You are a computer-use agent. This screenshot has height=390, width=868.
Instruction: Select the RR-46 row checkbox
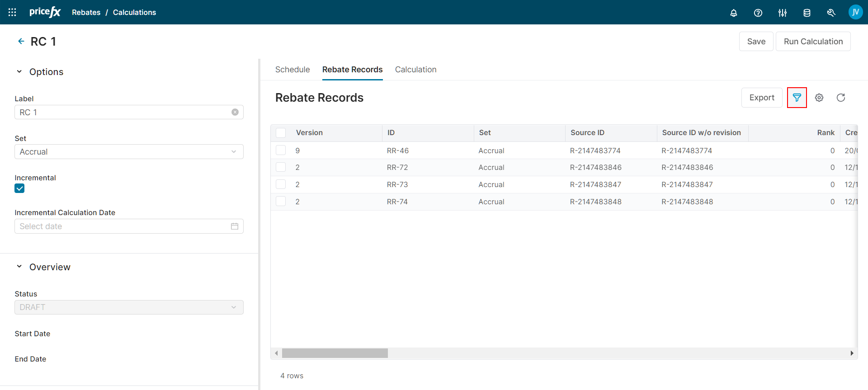(281, 150)
